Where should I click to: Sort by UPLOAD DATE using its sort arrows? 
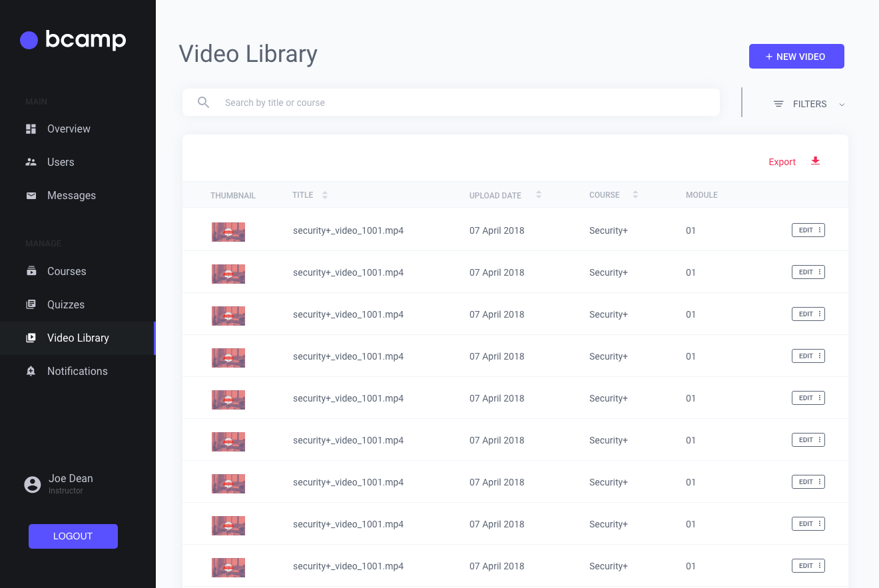[538, 194]
